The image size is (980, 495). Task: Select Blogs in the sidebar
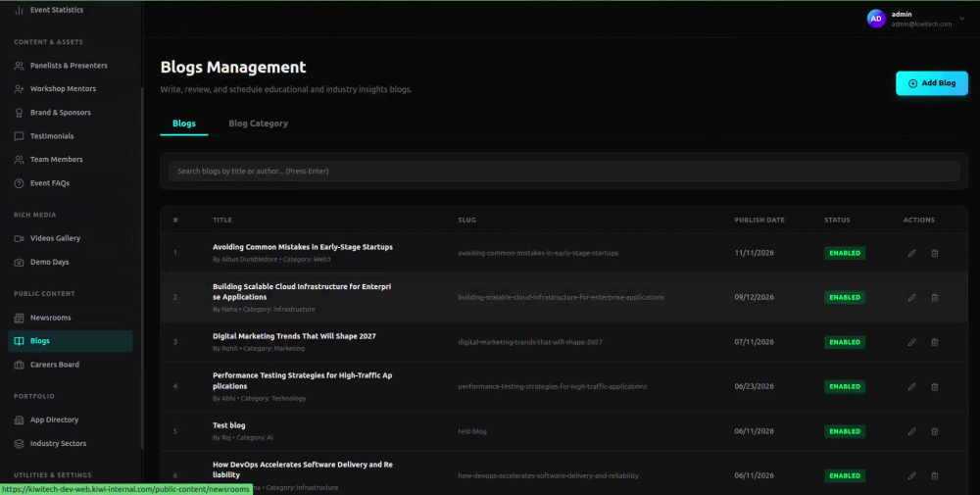coord(70,341)
